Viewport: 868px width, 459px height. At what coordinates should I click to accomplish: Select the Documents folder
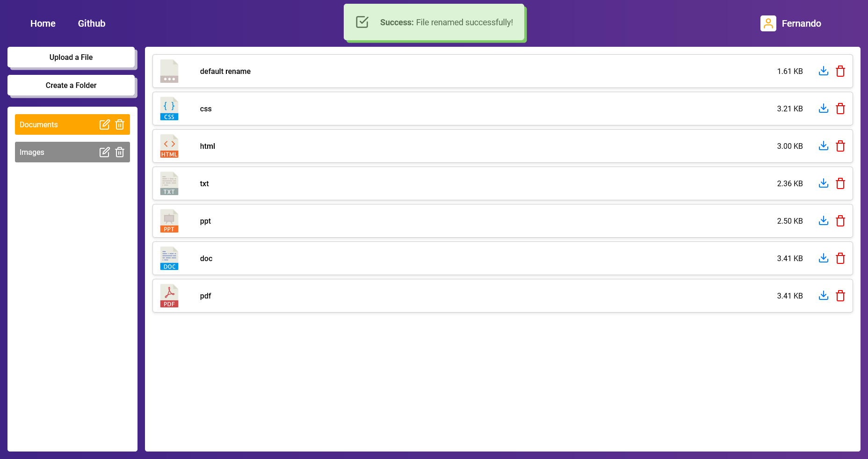coord(51,124)
